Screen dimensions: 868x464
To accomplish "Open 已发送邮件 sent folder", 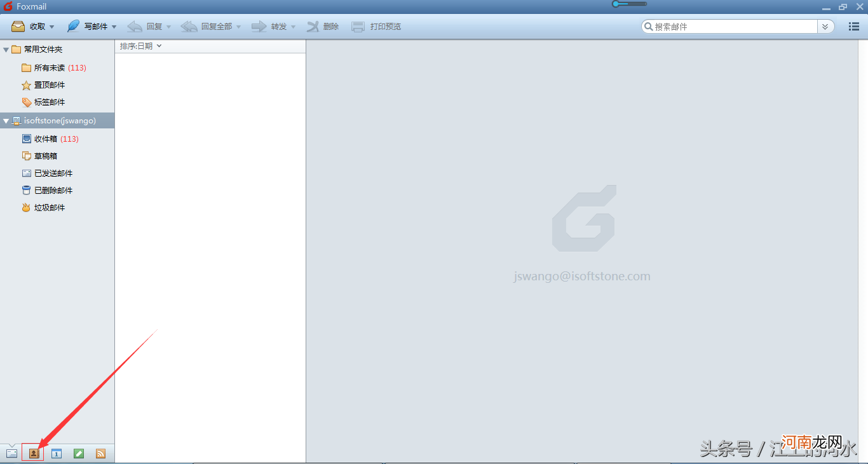I will click(x=47, y=174).
